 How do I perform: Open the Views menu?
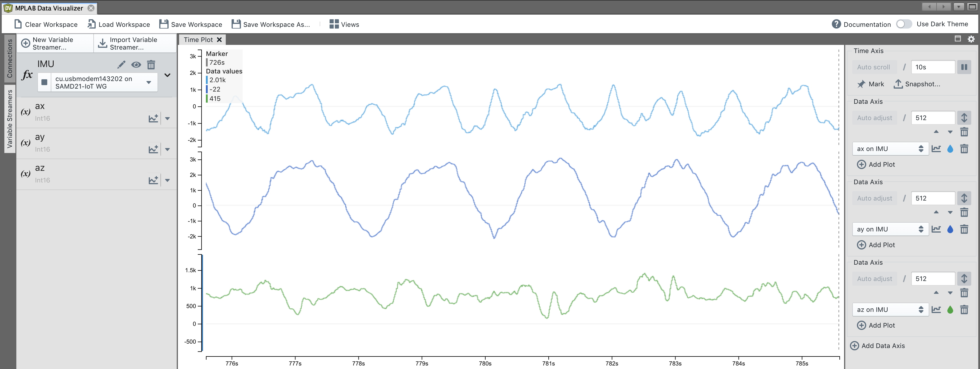pyautogui.click(x=344, y=24)
